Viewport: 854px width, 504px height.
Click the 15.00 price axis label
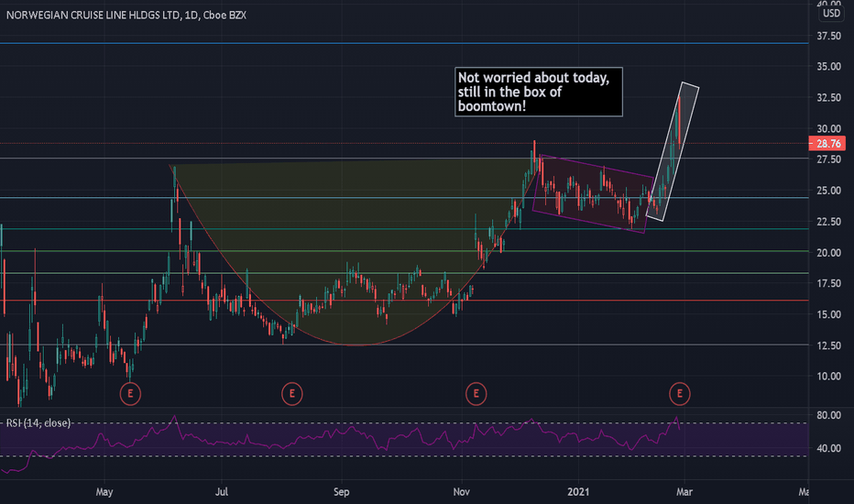[x=828, y=314]
